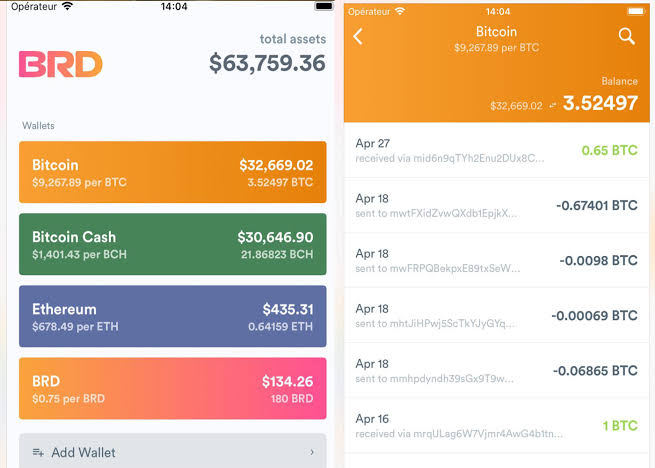Image resolution: width=655 pixels, height=468 pixels.
Task: View the Apr 27 received 0.65 BTC transaction
Action: pos(497,150)
